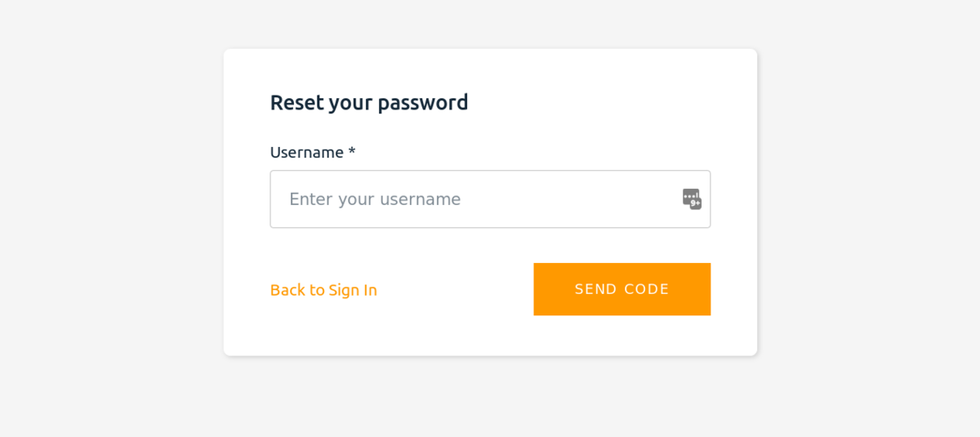Click the Reset your password heading
This screenshot has width=980, height=437.
click(369, 102)
